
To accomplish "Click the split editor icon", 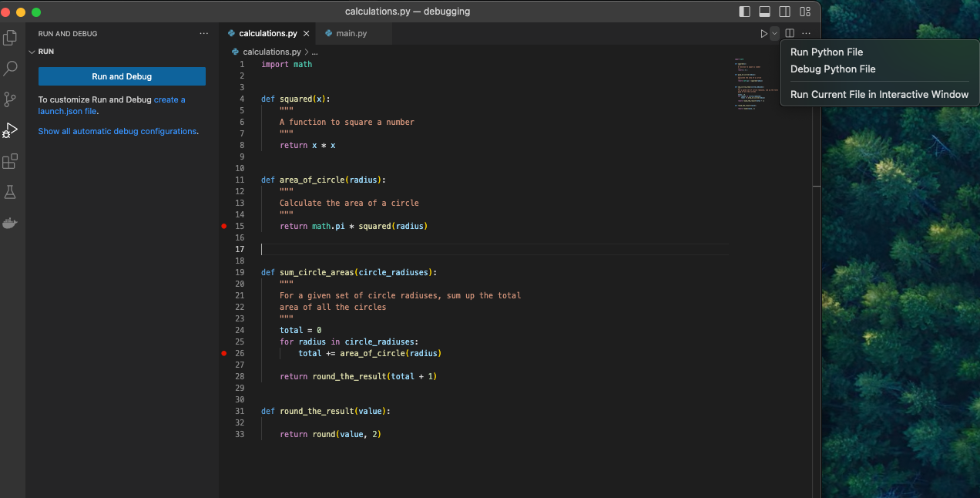I will (x=788, y=33).
